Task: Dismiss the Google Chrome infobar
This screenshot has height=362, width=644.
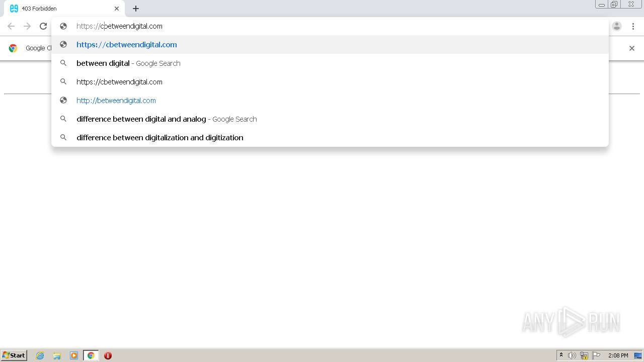Action: pyautogui.click(x=632, y=48)
